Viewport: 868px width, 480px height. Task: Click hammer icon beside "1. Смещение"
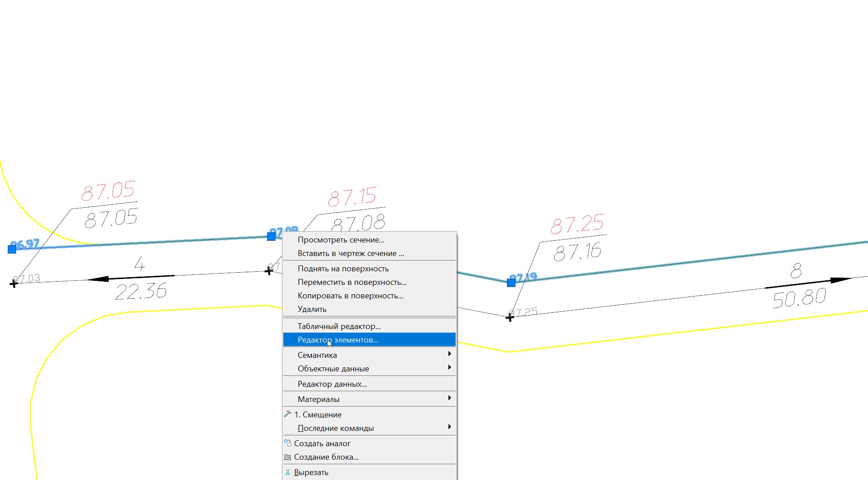click(288, 414)
